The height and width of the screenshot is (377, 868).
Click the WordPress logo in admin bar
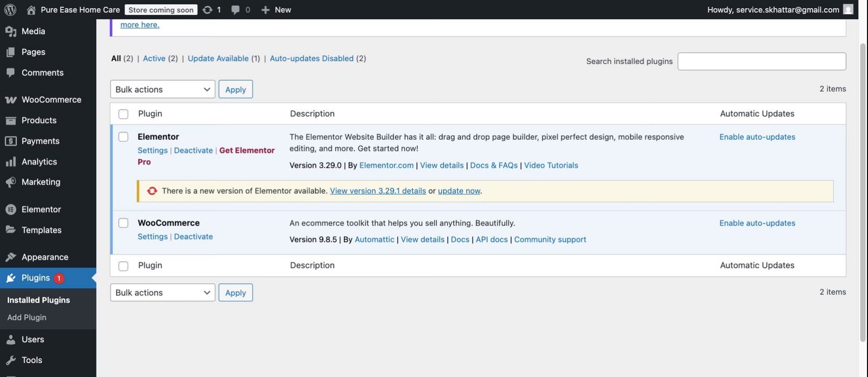[10, 9]
